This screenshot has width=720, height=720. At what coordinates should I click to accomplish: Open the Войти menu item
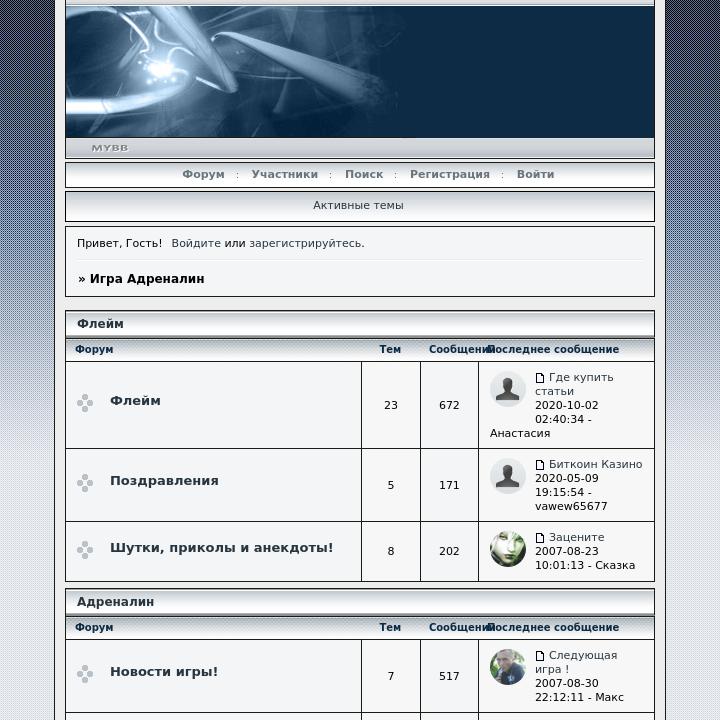coord(535,174)
